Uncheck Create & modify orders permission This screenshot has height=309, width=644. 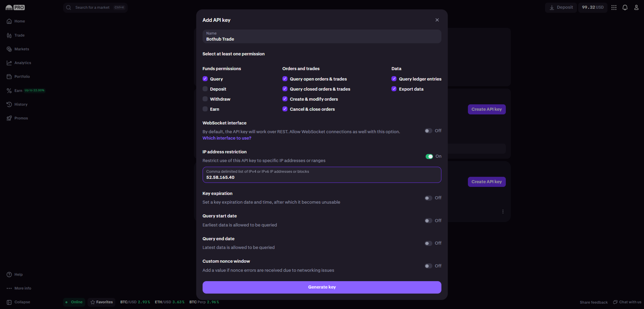pyautogui.click(x=285, y=99)
